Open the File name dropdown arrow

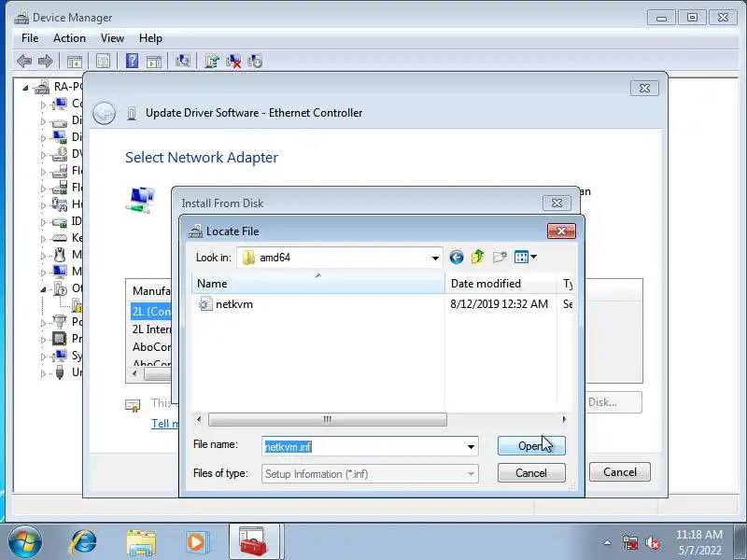click(x=471, y=447)
